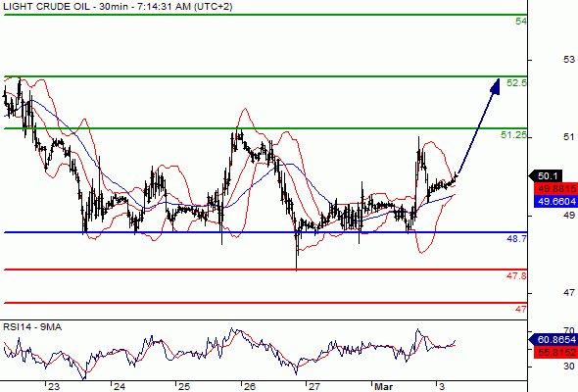Select the 23 date marker on time axis
Viewport: 578px width, 392px height.
click(54, 386)
